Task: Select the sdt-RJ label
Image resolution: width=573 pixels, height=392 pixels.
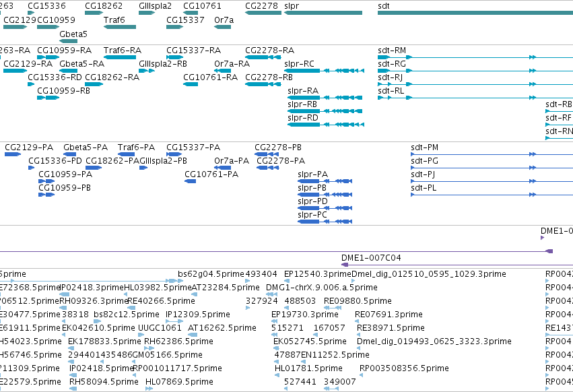Action: [x=391, y=77]
